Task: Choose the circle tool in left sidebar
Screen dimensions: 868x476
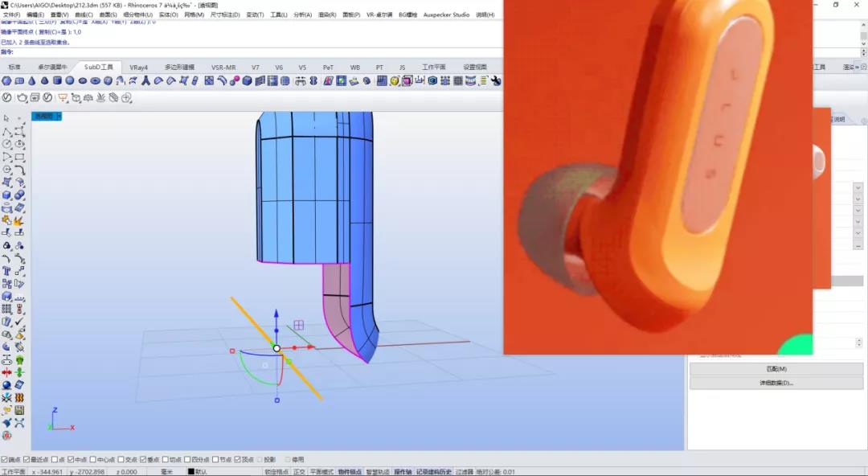Action: pos(6,144)
